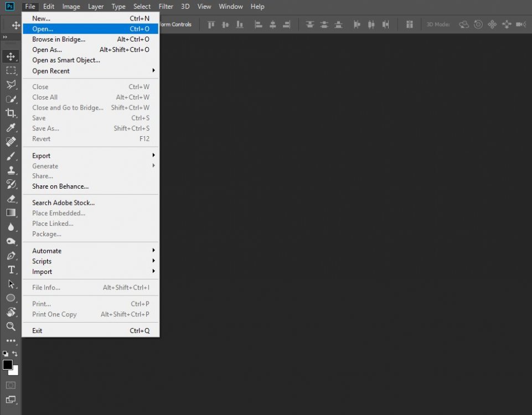Select the Horizontal Type tool
Screen dimensions: 532x415
(x=11, y=269)
